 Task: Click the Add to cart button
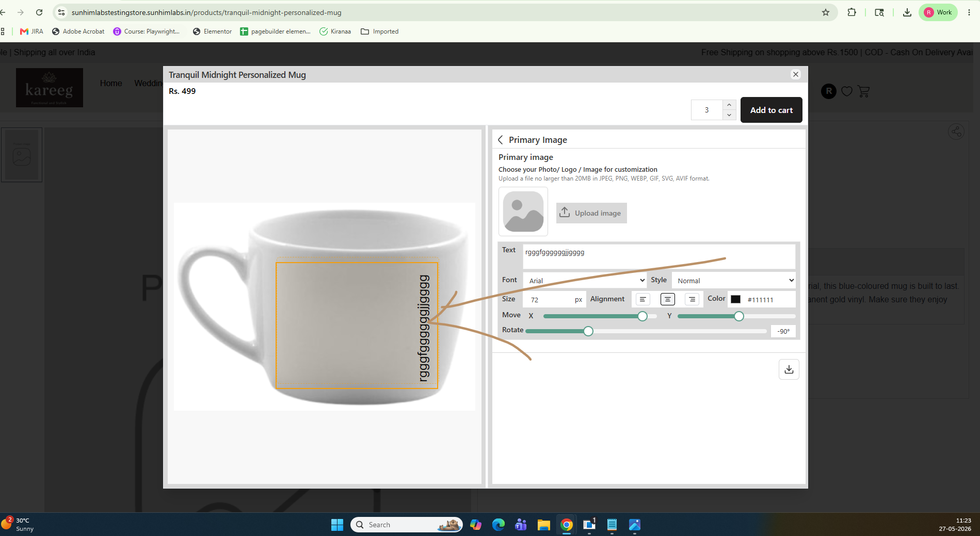pyautogui.click(x=771, y=110)
